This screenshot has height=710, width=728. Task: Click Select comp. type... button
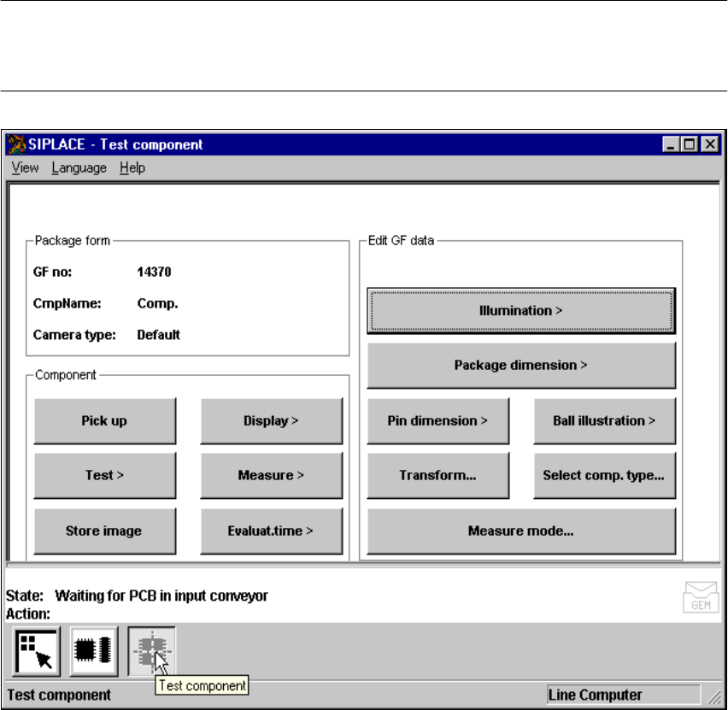[604, 475]
